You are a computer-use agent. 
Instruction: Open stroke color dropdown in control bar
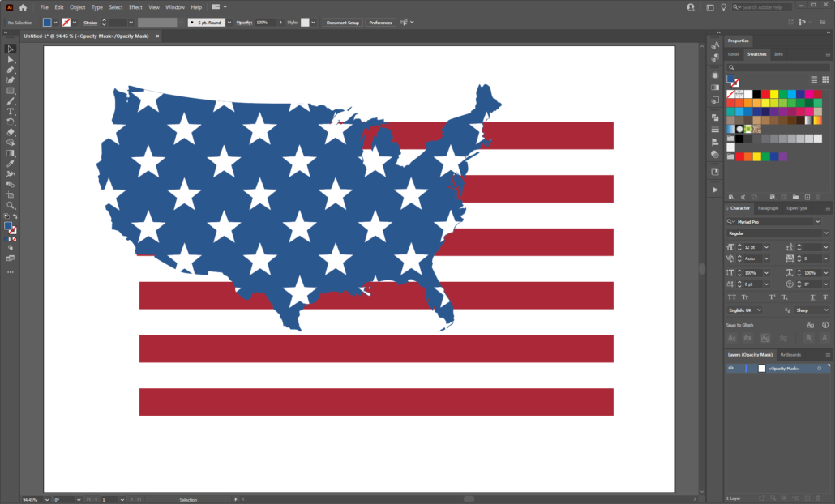pyautogui.click(x=75, y=23)
